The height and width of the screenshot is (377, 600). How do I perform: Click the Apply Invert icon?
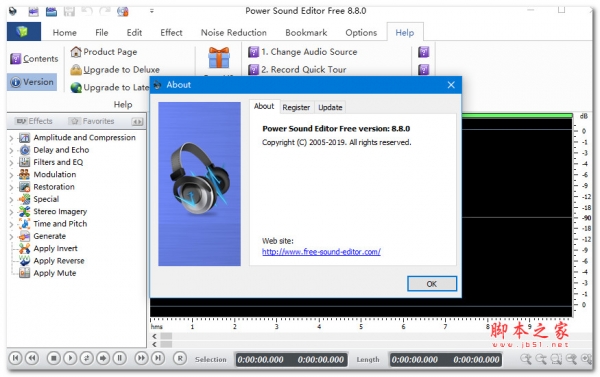(24, 249)
